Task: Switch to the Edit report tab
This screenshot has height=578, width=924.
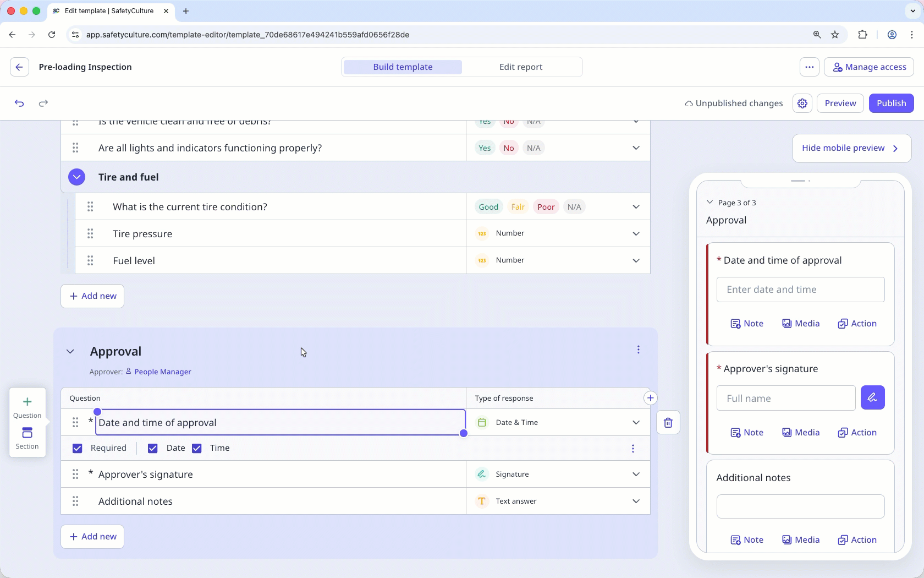Action: 521,67
